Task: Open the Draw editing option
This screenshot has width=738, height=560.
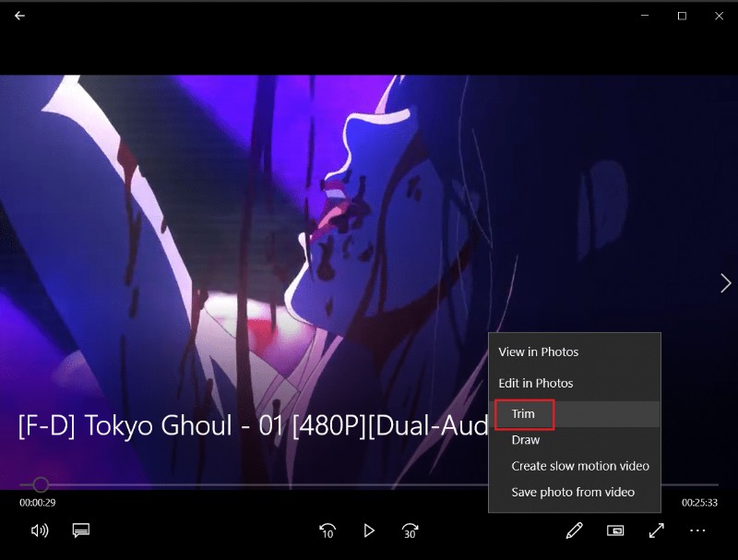Action: pyautogui.click(x=524, y=440)
